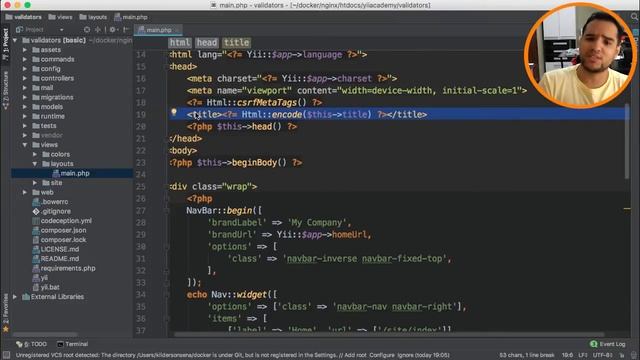Expand the controllers folder arrow
This screenshot has height=360, width=640.
pos(25,78)
